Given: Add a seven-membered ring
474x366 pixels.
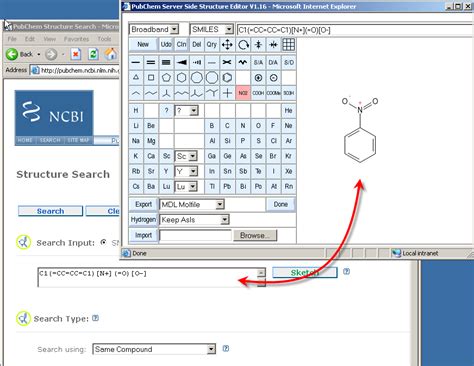Looking at the screenshot, I should pos(197,78).
